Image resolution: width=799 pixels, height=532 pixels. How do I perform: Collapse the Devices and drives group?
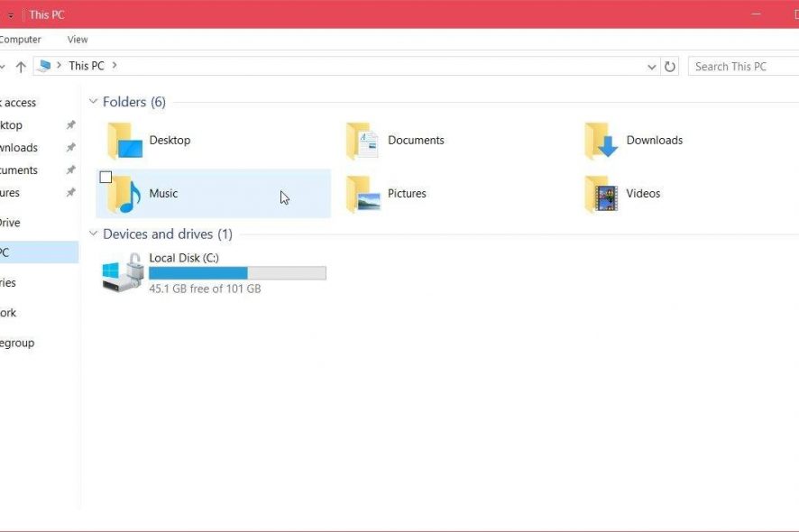93,234
